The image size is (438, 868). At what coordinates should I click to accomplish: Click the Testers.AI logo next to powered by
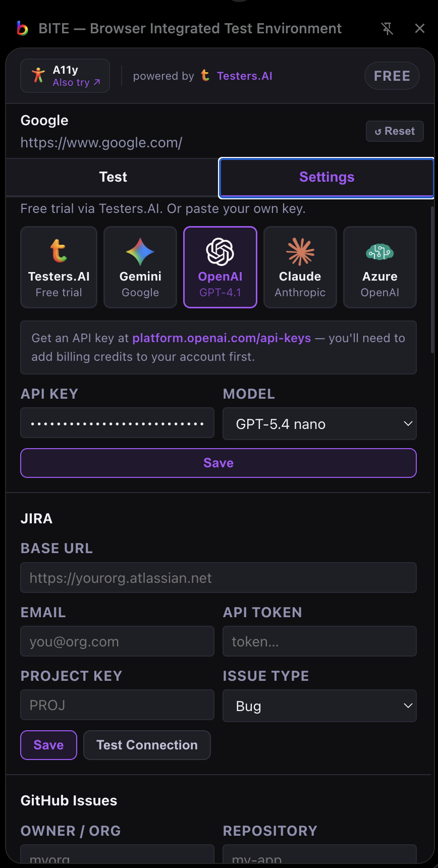[x=205, y=75]
